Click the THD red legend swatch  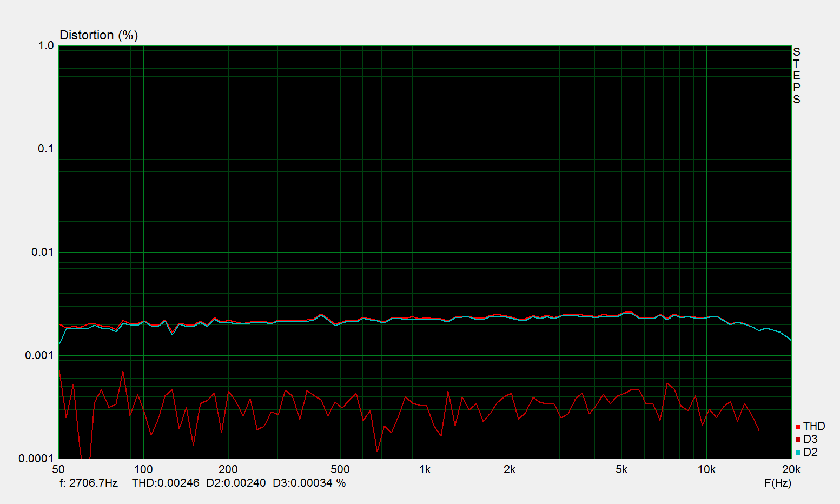coord(798,427)
